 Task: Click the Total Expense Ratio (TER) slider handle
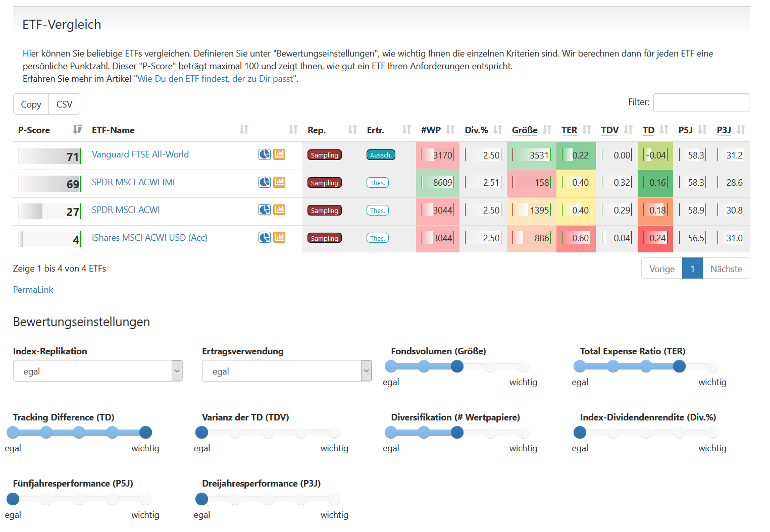(679, 366)
